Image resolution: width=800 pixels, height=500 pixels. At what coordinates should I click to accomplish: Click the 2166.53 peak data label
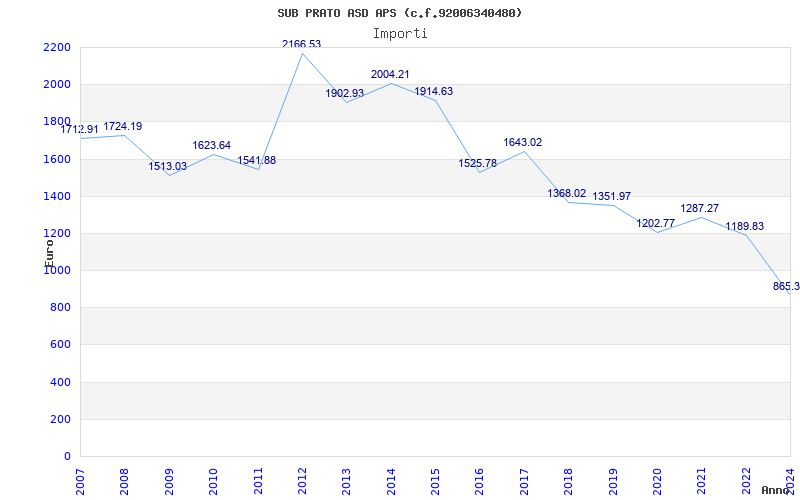(x=301, y=44)
